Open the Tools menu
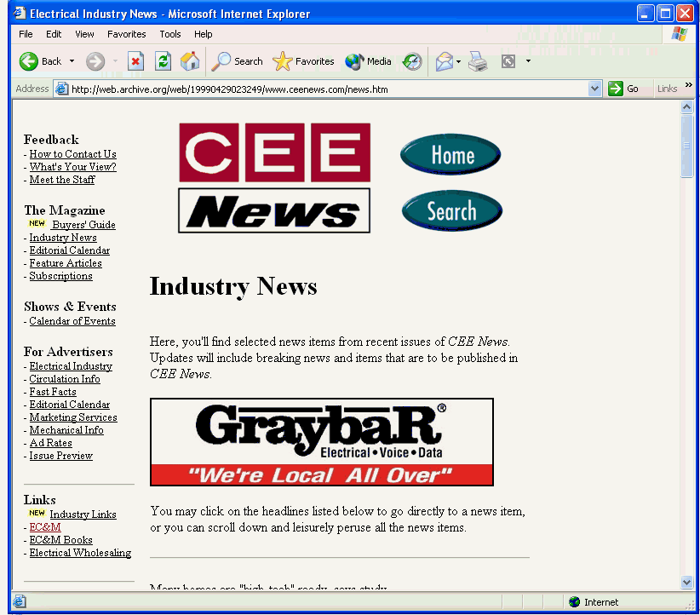 pos(170,34)
